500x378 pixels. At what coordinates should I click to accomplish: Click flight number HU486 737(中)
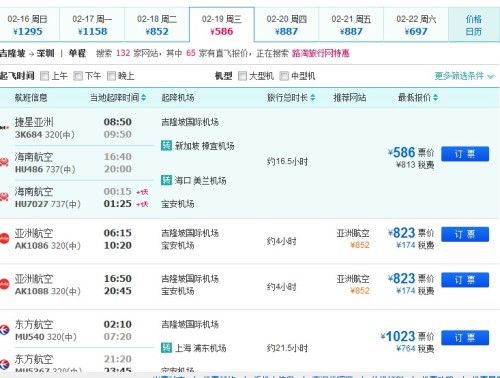coord(45,169)
